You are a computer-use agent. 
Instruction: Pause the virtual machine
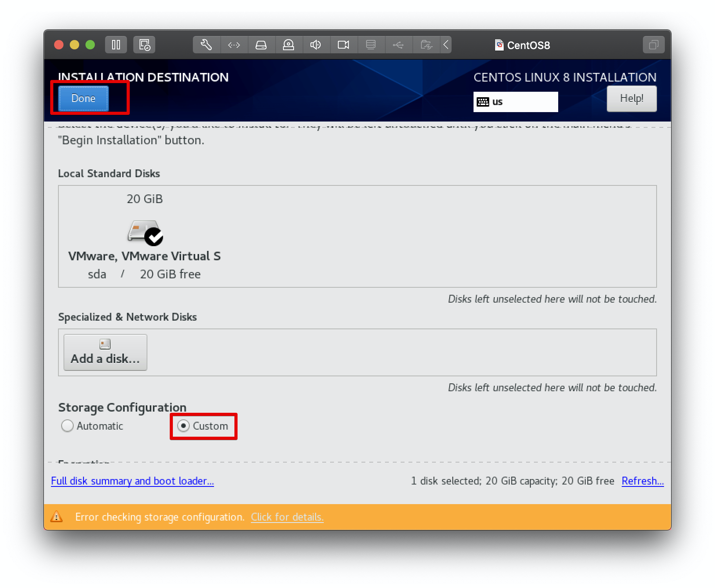coord(116,45)
